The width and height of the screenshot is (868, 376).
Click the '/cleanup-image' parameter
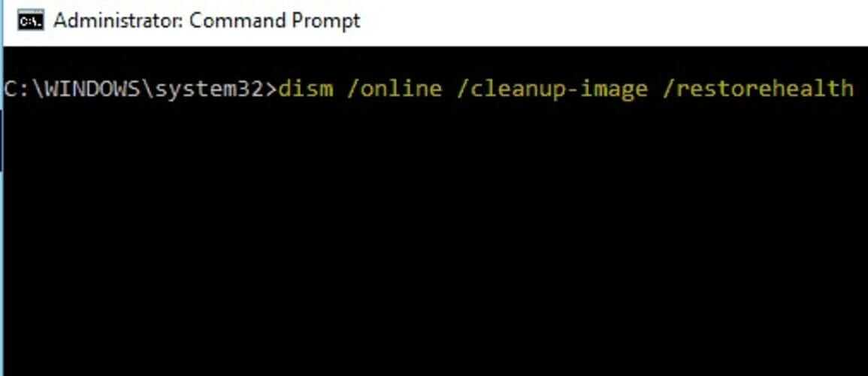(552, 89)
